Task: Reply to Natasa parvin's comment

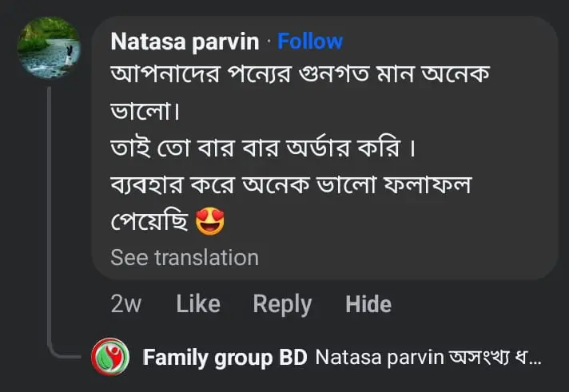Action: click(x=282, y=304)
